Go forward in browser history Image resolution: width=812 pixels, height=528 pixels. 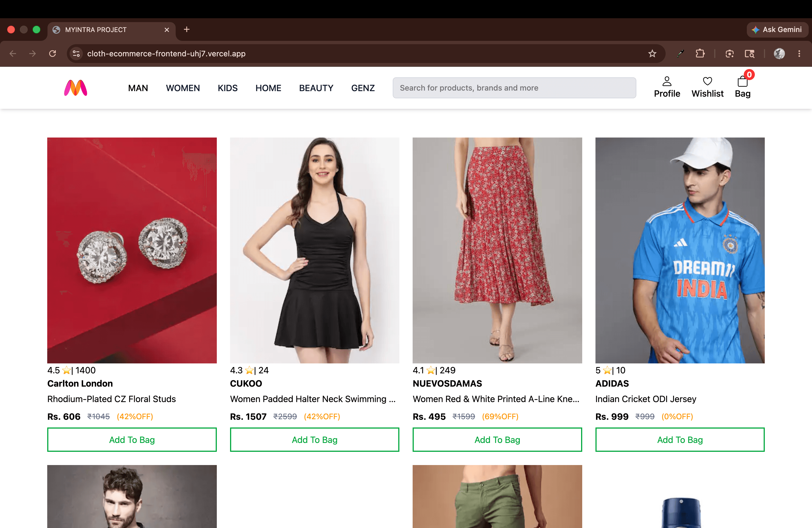(32, 54)
